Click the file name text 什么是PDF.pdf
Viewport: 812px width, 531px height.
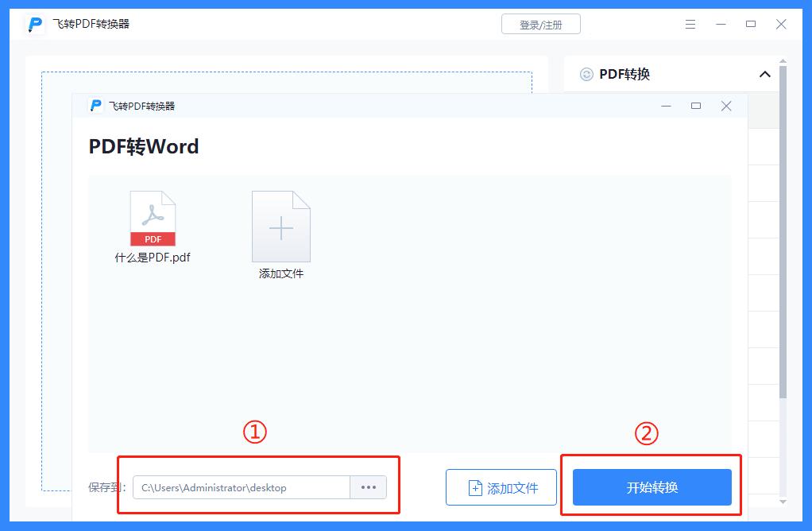point(153,257)
